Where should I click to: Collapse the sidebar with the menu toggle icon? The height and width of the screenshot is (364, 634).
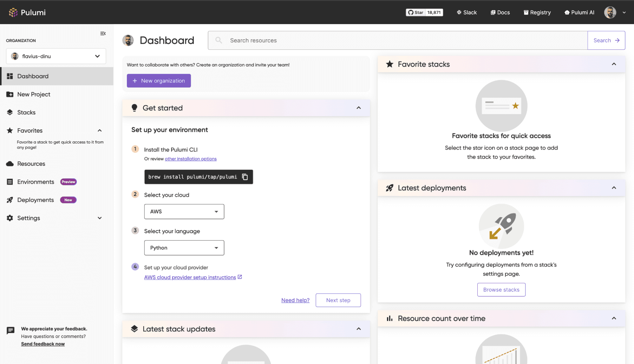(103, 34)
